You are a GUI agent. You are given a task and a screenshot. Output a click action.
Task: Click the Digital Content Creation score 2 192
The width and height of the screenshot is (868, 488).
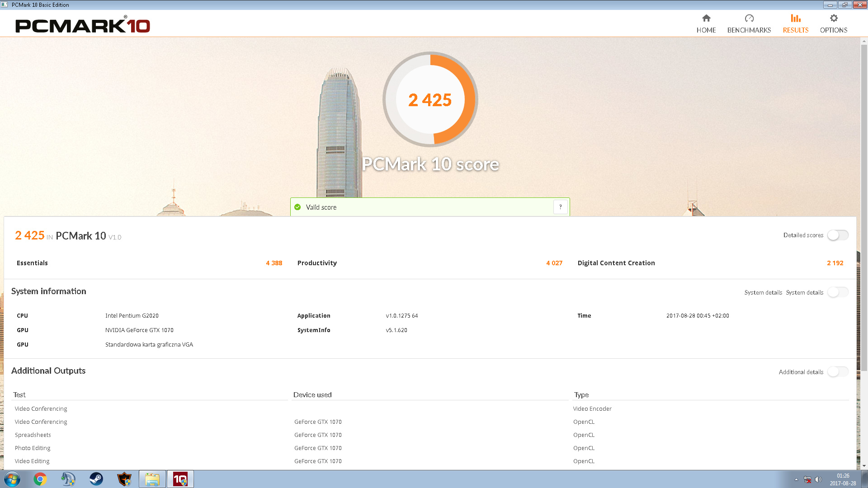click(x=835, y=263)
